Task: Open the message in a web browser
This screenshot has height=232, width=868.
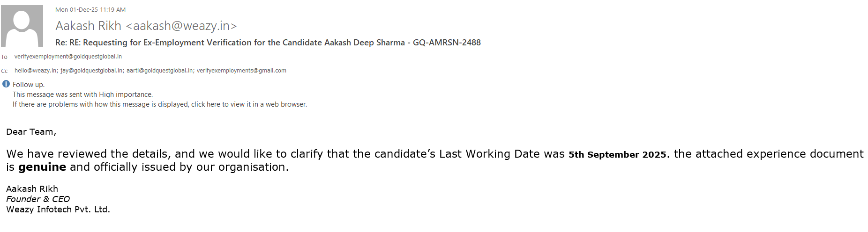Action: [x=160, y=104]
